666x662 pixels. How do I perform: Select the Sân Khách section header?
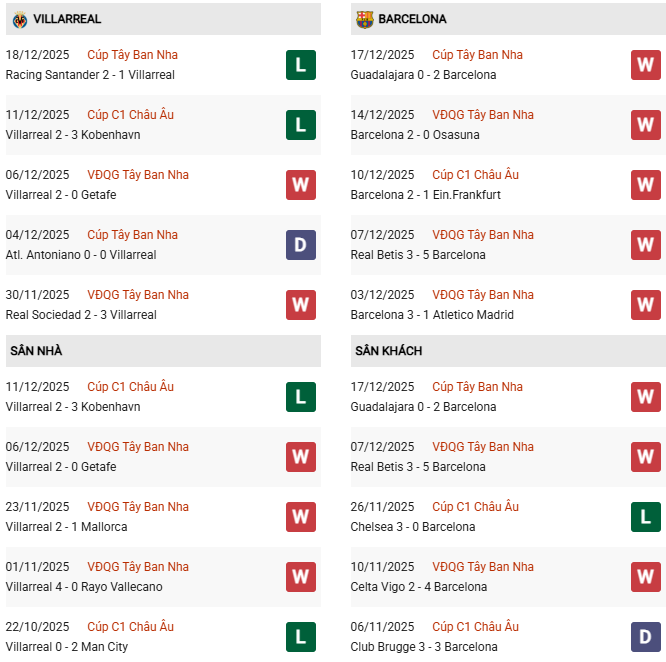[388, 351]
